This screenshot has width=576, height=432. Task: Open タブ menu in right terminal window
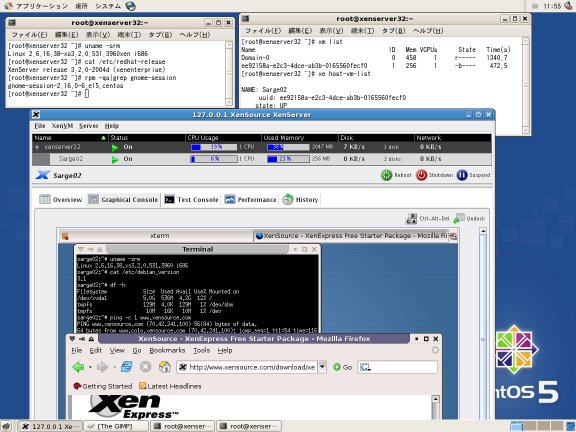point(393,30)
